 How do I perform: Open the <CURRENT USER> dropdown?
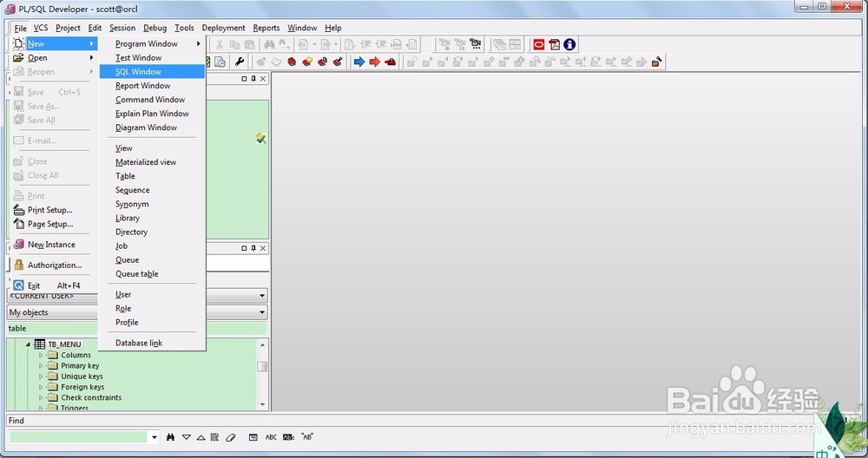click(262, 296)
